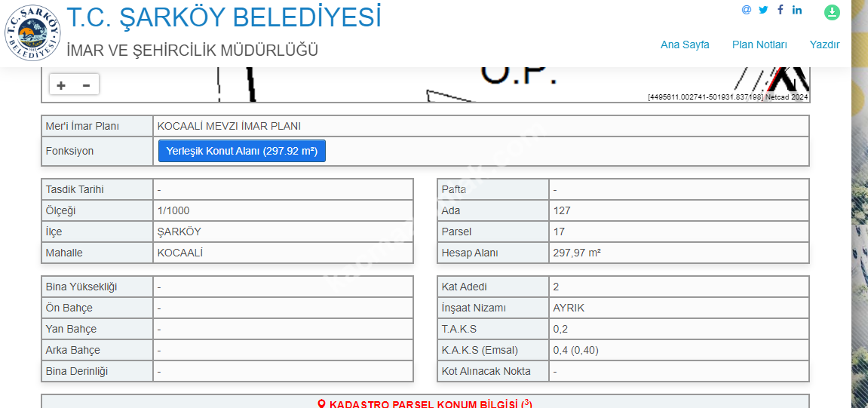868x408 pixels.
Task: Click the İMAR VE ŞEHİRCİLİK MÜDÜRLÜĞÜ subtitle
Action: point(192,51)
